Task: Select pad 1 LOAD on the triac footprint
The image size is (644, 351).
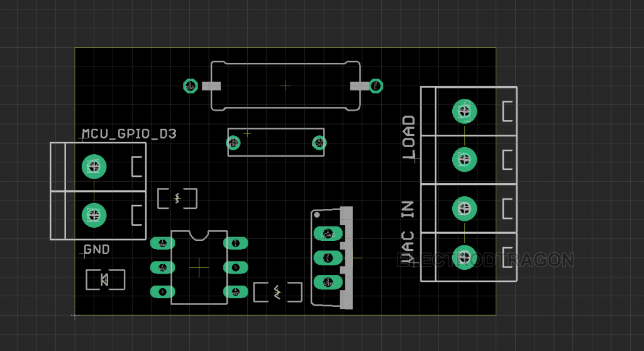Action: coord(328,234)
